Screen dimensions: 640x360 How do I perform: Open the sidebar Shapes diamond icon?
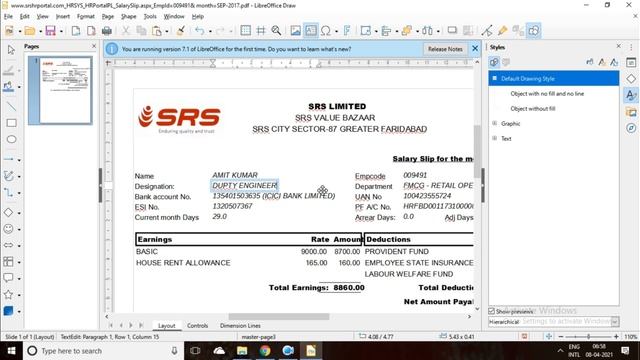tap(631, 79)
